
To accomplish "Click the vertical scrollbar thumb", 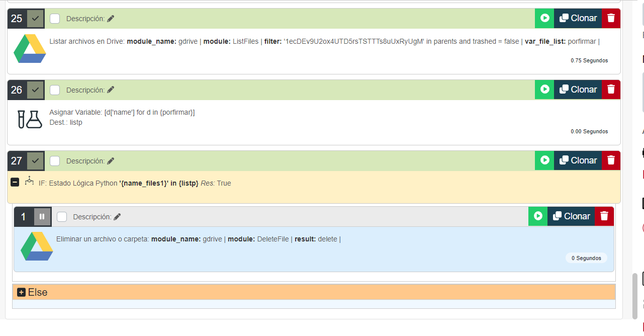I will [635, 296].
